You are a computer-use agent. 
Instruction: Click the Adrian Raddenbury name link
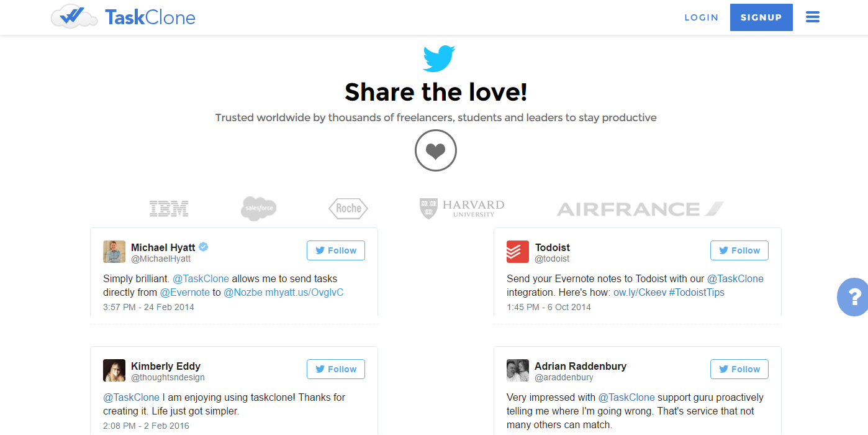581,366
